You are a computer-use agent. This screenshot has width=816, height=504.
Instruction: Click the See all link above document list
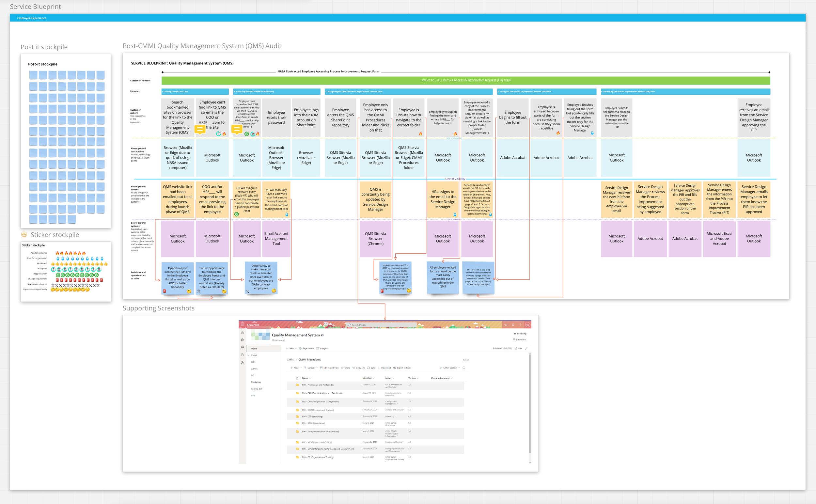coord(466,360)
